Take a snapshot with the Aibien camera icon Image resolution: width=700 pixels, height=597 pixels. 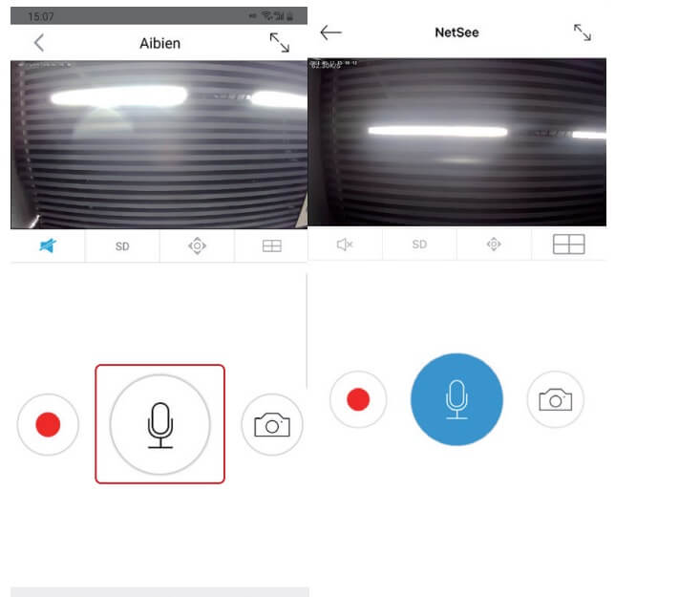coord(272,424)
